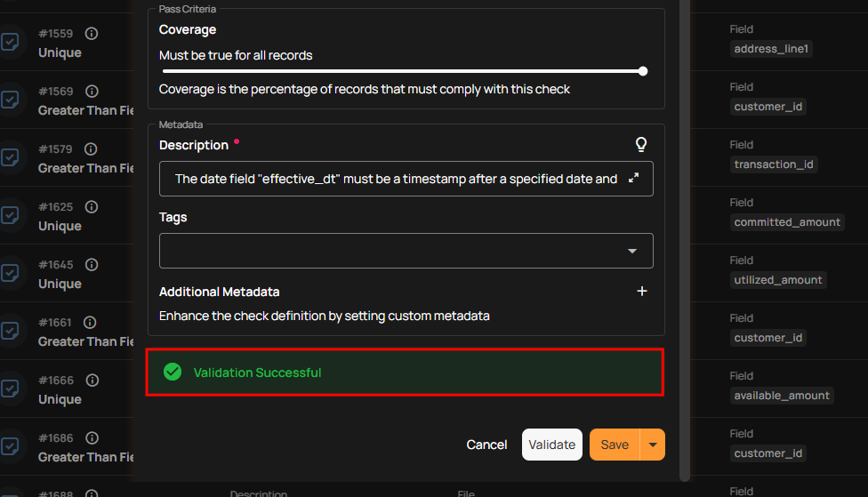Viewport: 868px width, 497px height.
Task: Click the lightbulb suggestion icon beside Description
Action: (x=640, y=145)
